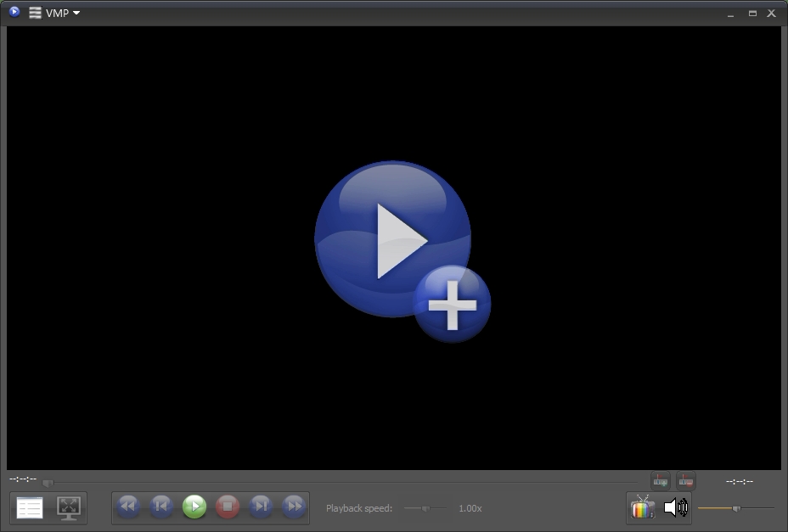Open the TV video settings
This screenshot has height=532, width=788.
(643, 507)
